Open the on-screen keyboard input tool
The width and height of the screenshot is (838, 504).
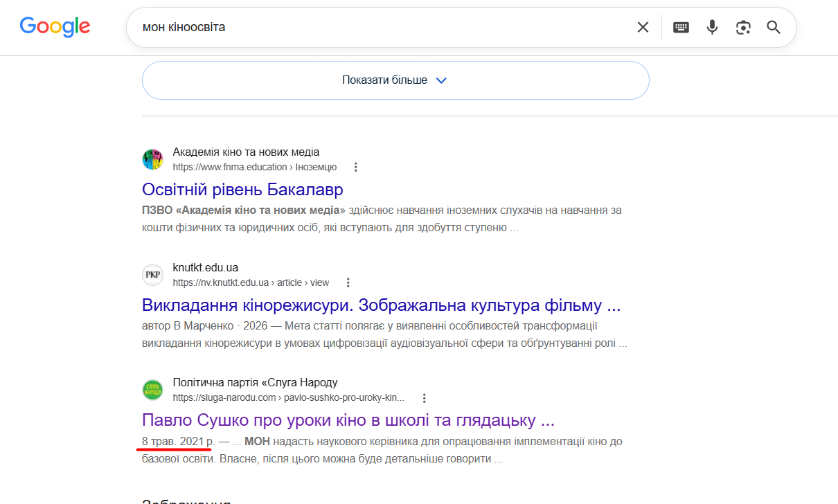(681, 27)
